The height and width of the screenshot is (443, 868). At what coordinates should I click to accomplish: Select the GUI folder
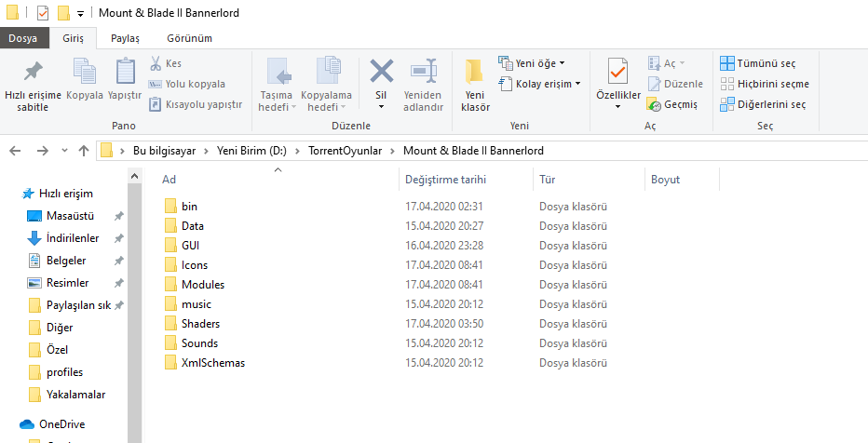pyautogui.click(x=190, y=245)
